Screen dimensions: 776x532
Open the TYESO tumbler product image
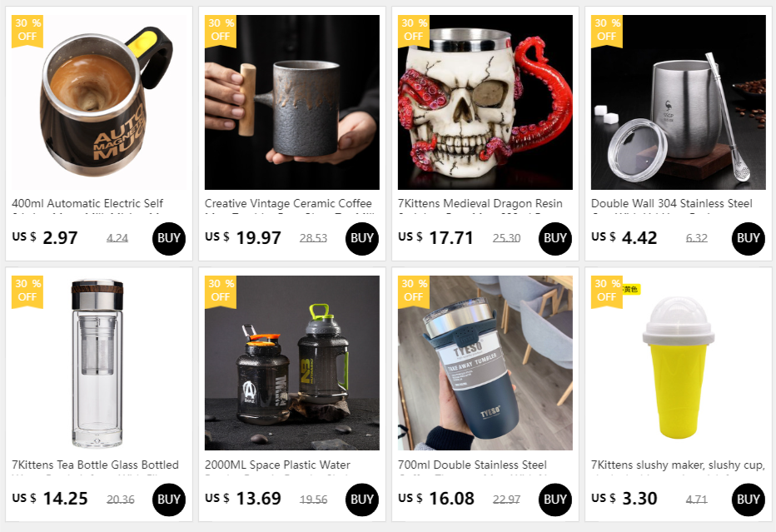(x=485, y=363)
